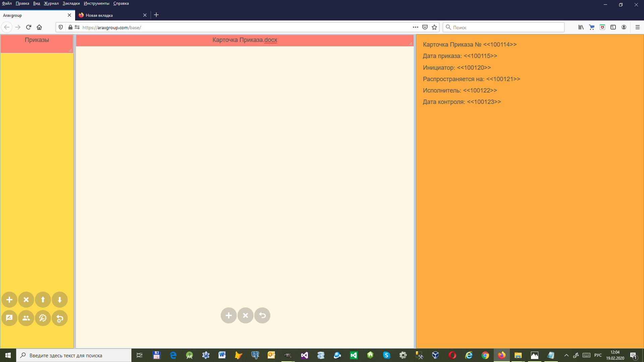Click the wrench-and-gear settings icon

pyautogui.click(x=43, y=318)
